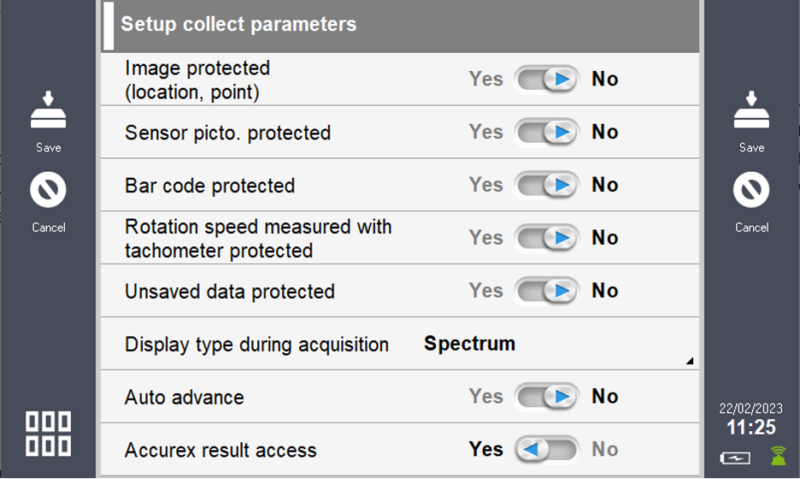Select the Yes label for Auto advance
Screen dimensions: 800x479
(x=486, y=397)
